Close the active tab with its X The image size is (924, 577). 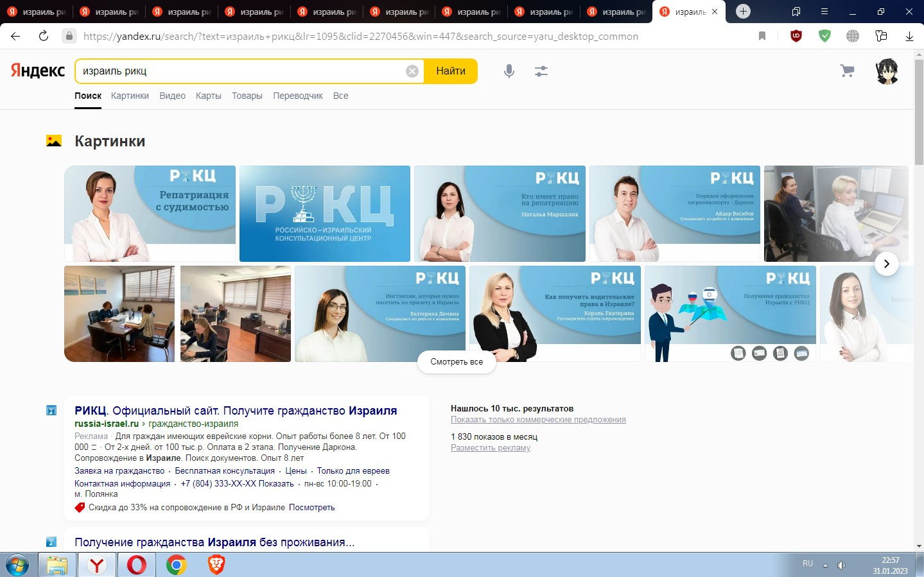tap(715, 12)
